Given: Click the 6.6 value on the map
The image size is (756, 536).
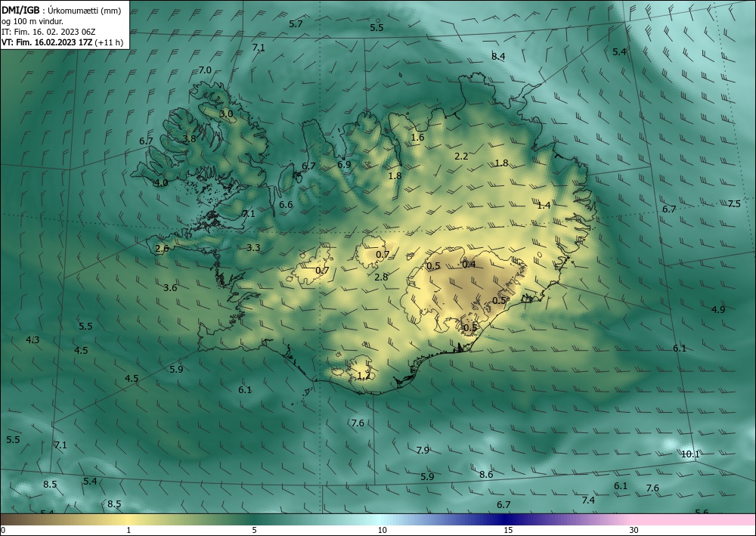Looking at the screenshot, I should [286, 205].
